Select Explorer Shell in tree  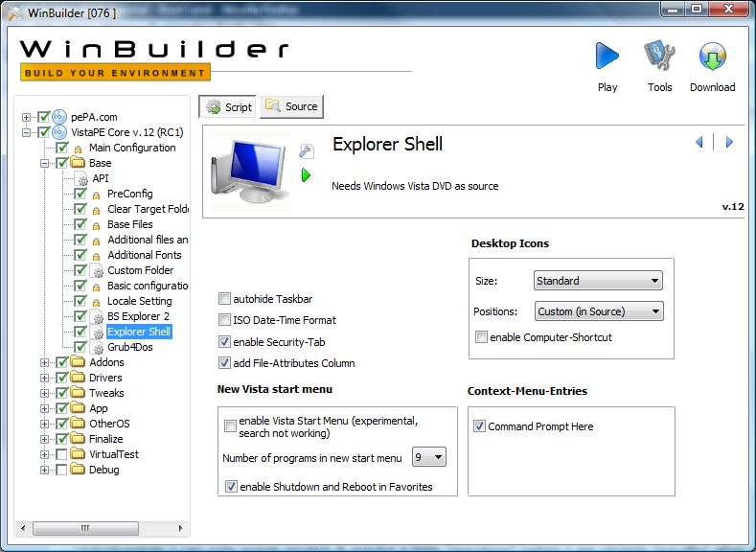click(139, 332)
